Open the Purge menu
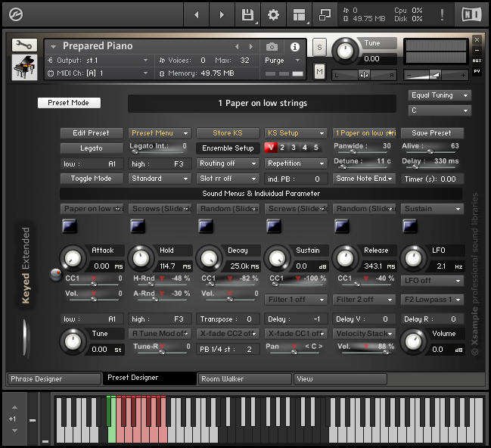Screen dimensions: 491x448 point(282,61)
